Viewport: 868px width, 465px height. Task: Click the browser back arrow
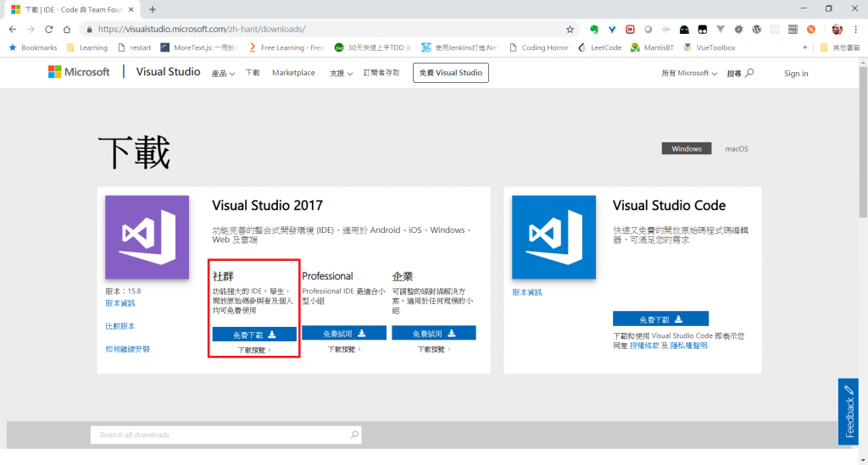pyautogui.click(x=13, y=30)
